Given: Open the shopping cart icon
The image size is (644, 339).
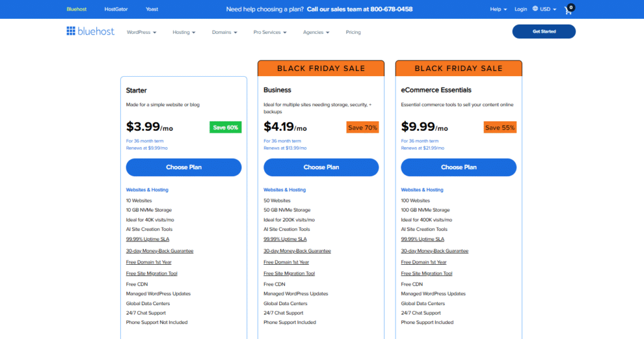Looking at the screenshot, I should (x=569, y=9).
